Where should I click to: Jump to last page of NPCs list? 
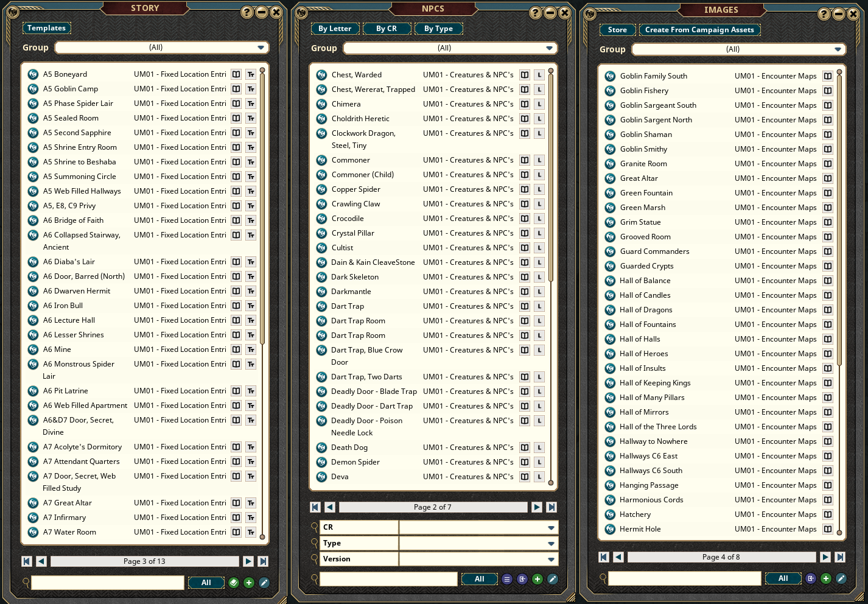click(x=551, y=507)
